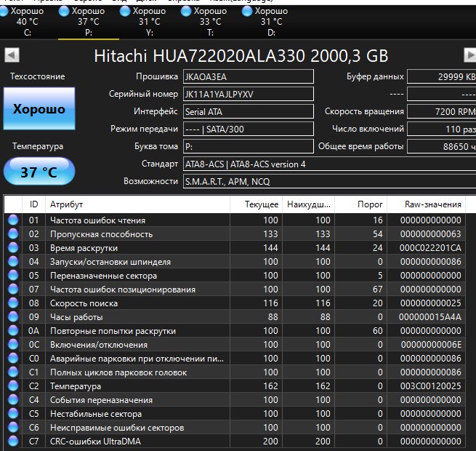Select attribute Неисправимые ошибки секторов
476x451 pixels.
(x=117, y=428)
